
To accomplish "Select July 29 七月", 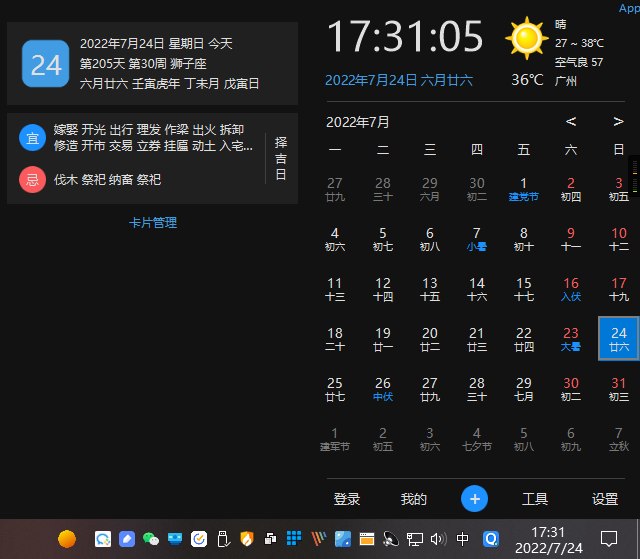I will pos(524,389).
